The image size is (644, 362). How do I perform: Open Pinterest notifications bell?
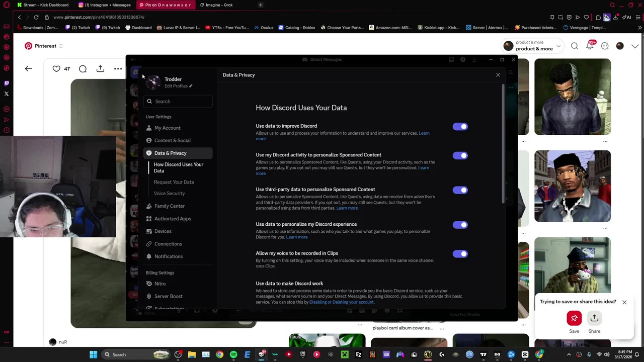click(589, 46)
